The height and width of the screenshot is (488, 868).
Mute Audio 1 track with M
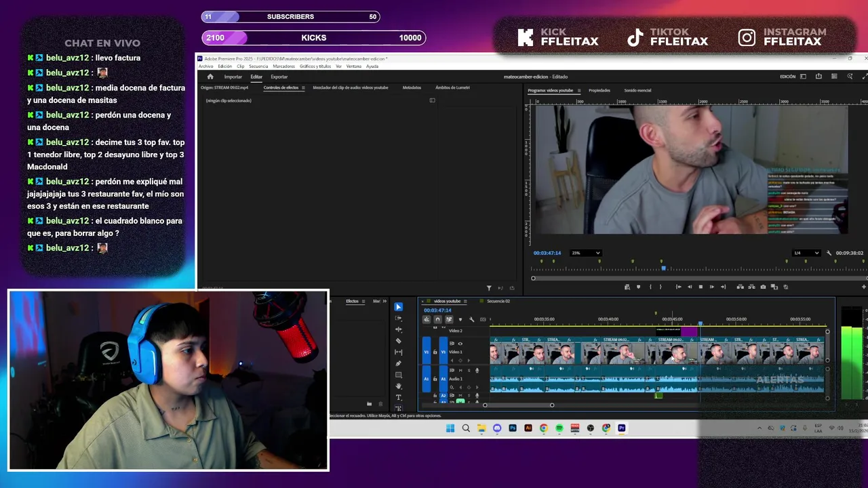click(460, 370)
